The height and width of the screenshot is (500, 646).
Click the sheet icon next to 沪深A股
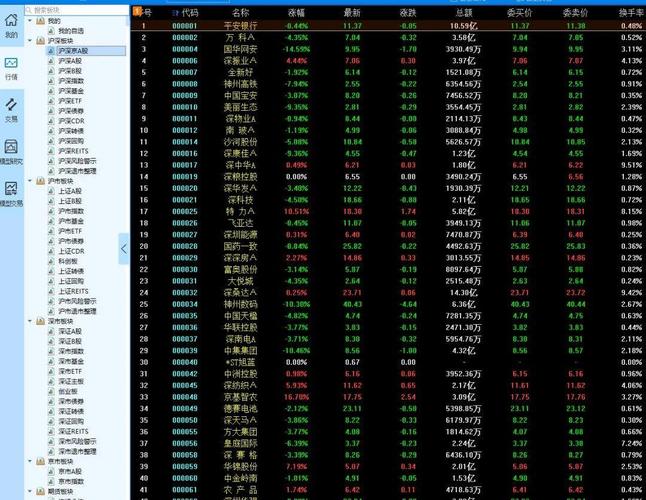click(x=51, y=61)
